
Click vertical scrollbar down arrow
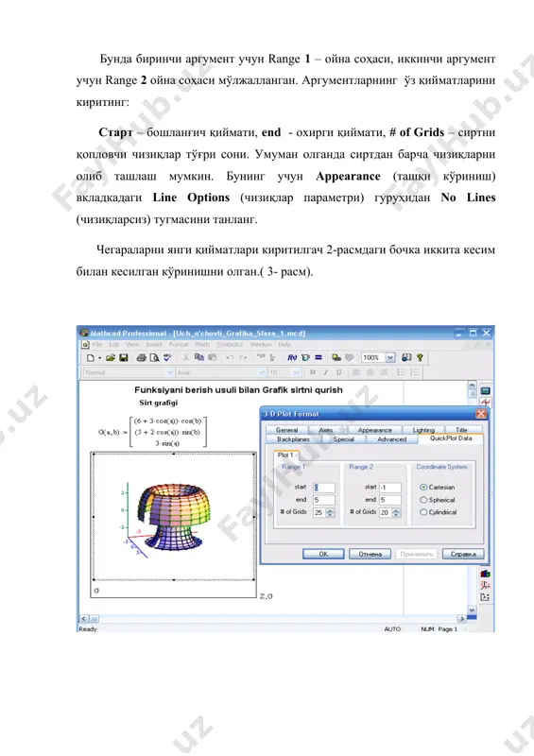click(x=472, y=610)
